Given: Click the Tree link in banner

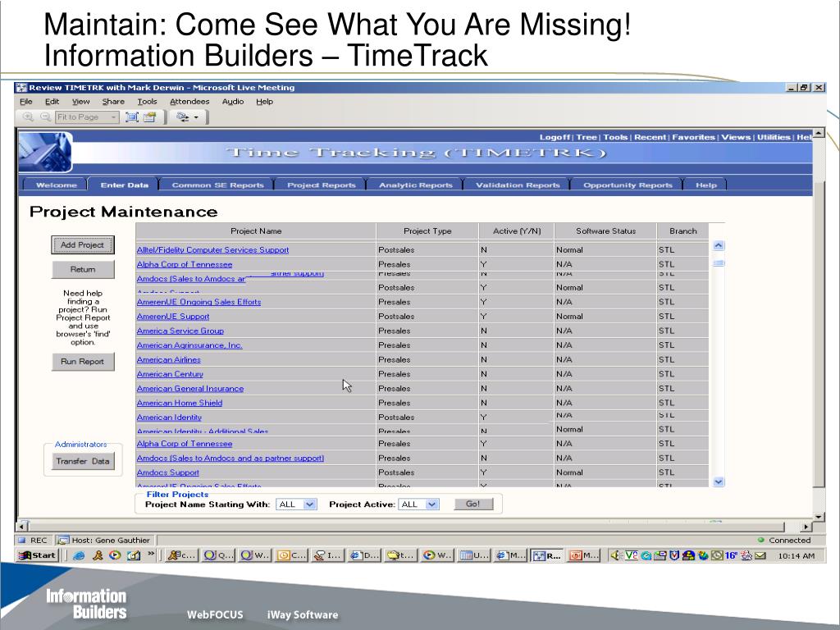Looking at the screenshot, I should tap(586, 137).
